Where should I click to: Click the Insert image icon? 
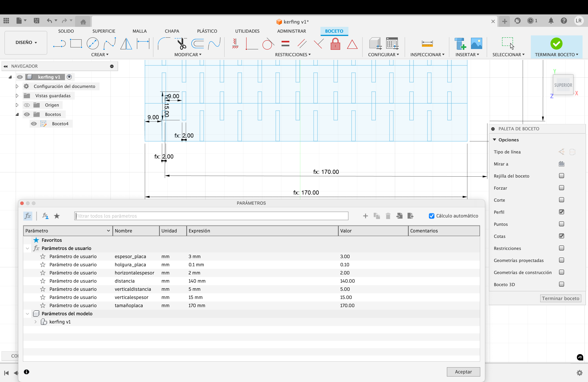click(476, 44)
